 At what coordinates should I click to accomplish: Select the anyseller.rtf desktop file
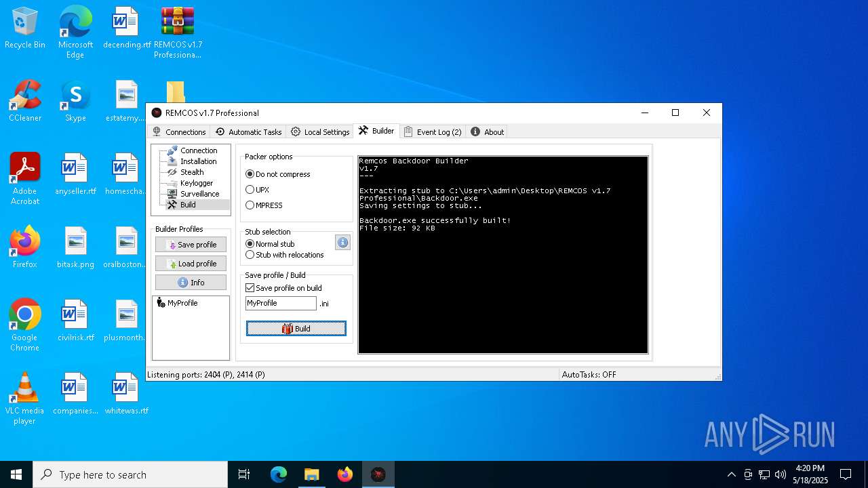tap(75, 175)
